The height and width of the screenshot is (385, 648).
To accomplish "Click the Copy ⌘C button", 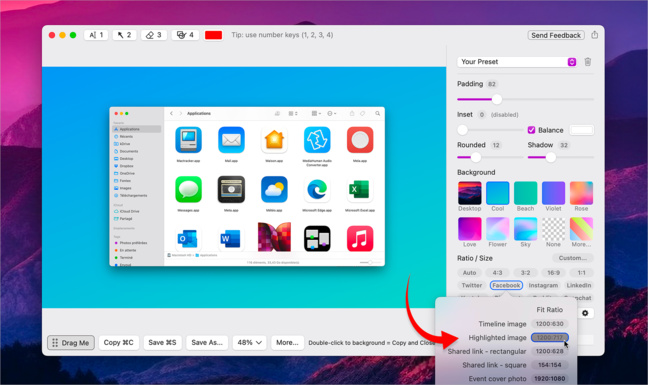I will tap(119, 342).
